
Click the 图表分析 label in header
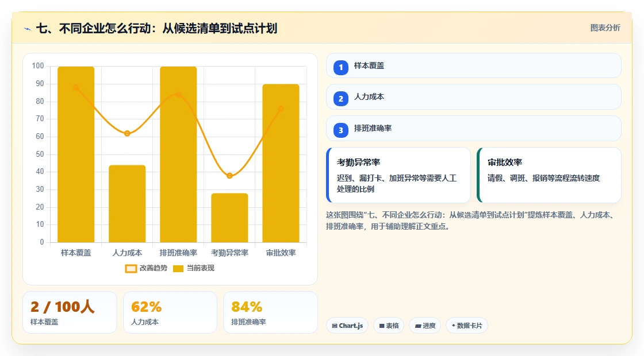click(x=605, y=28)
